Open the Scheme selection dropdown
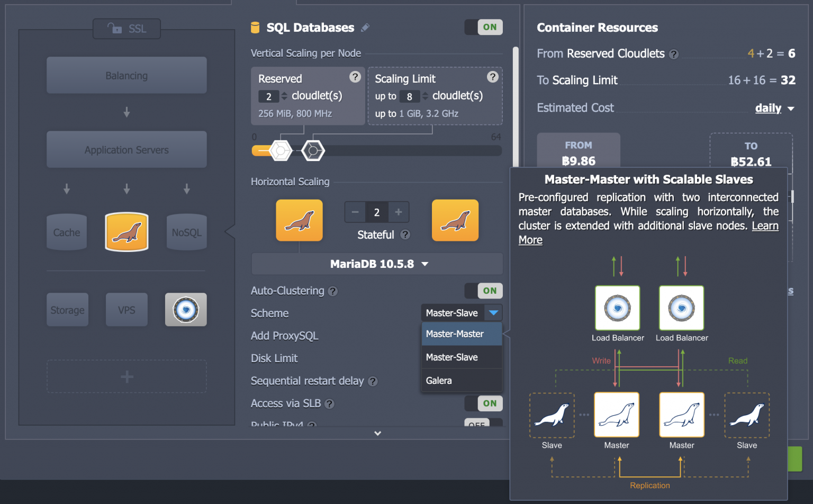The width and height of the screenshot is (813, 504). tap(461, 312)
